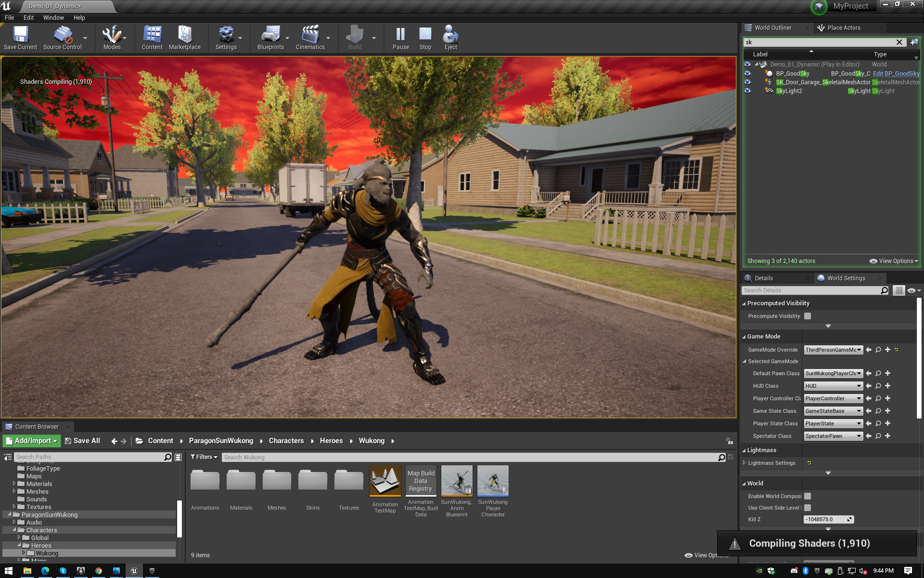The image size is (924, 578).
Task: Switch to the Place Actors tab
Action: point(844,28)
